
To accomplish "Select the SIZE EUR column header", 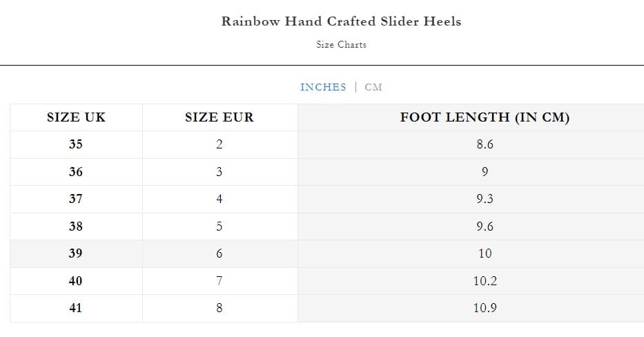I will coord(219,117).
